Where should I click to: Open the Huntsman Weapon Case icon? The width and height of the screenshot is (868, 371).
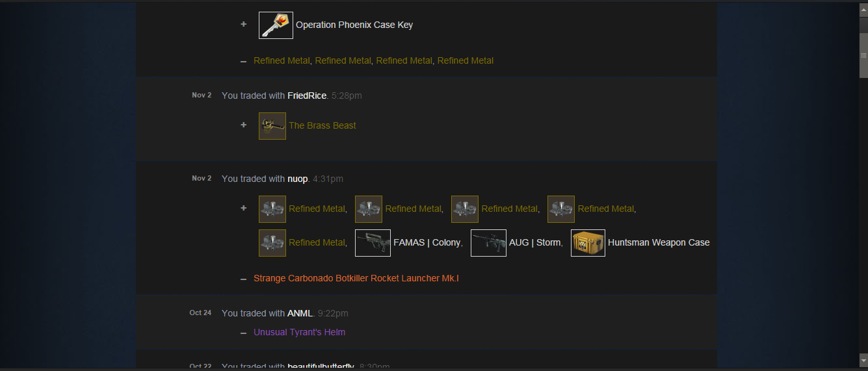point(588,243)
